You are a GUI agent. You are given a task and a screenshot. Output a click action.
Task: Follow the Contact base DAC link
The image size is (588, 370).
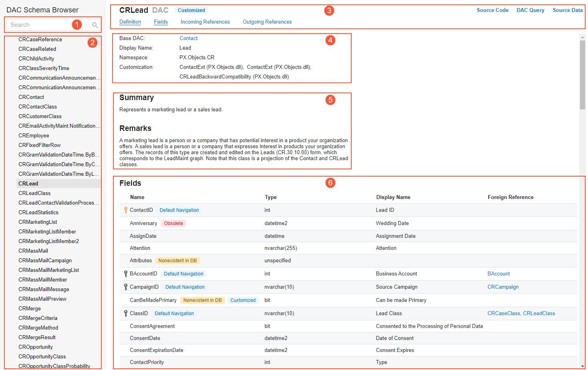coord(188,38)
